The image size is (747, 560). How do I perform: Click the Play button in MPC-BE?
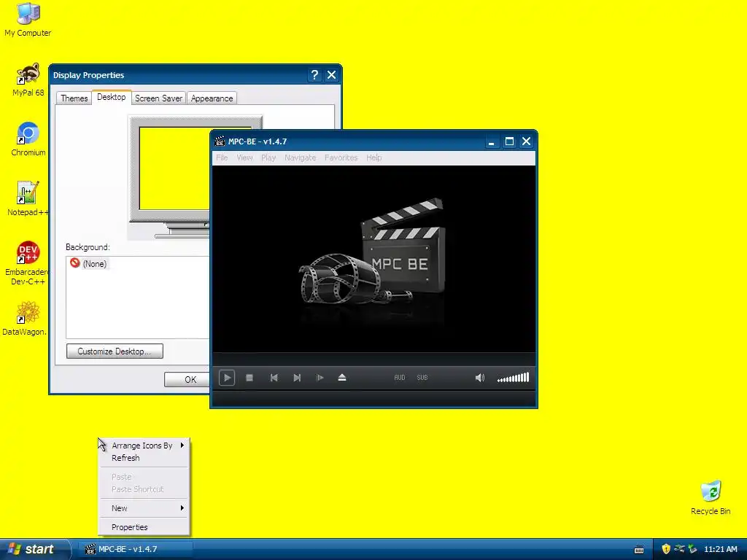coord(227,378)
